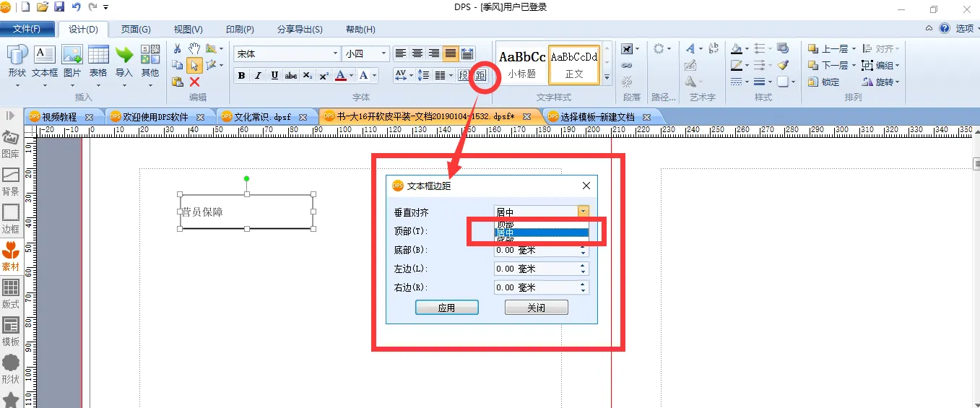This screenshot has width=980, height=408.
Task: Apply the 正文 text style
Action: pyautogui.click(x=574, y=64)
